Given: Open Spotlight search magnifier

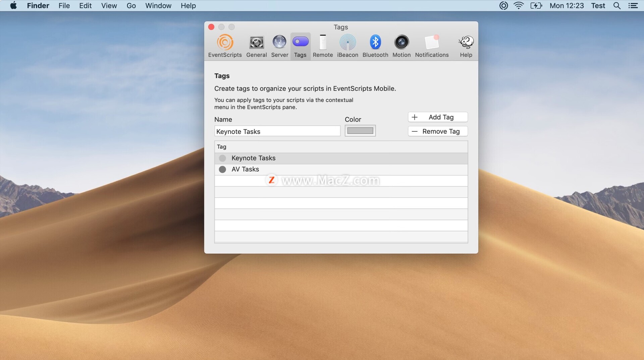Looking at the screenshot, I should click(617, 6).
